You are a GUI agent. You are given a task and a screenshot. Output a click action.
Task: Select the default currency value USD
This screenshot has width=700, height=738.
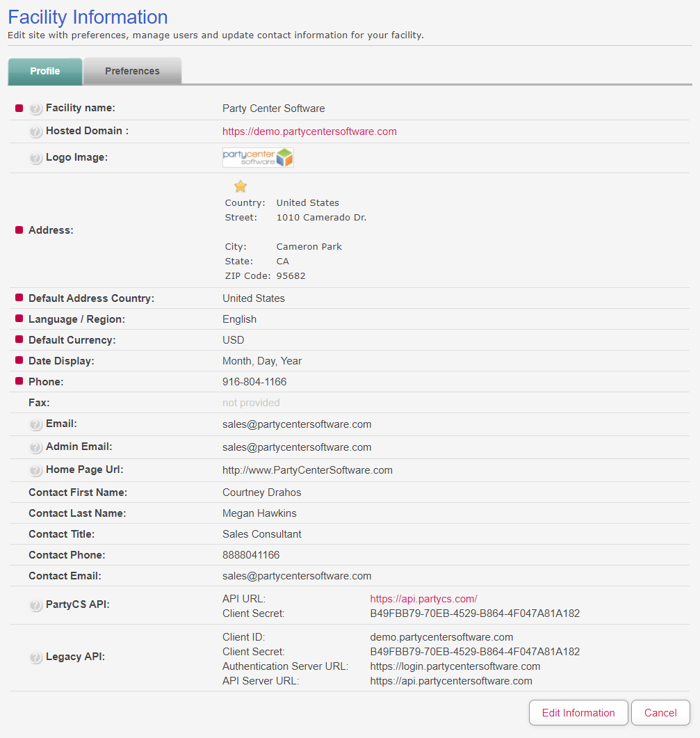pyautogui.click(x=234, y=340)
